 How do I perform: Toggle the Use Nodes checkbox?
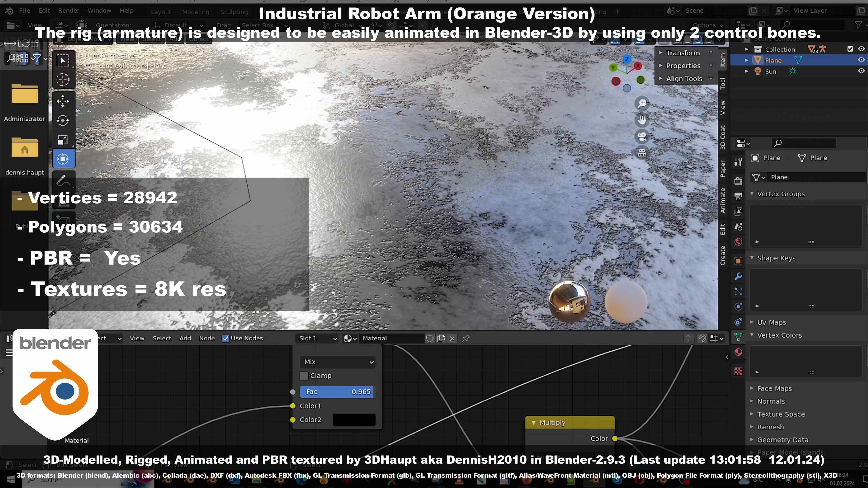point(225,338)
